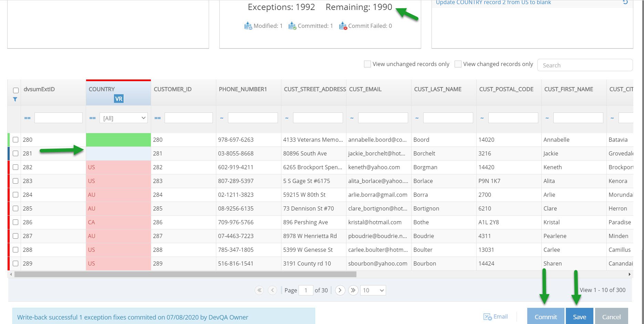Click the undo icon next to Update COUNTRY record
Screen dimensions: 644x324
[625, 2]
